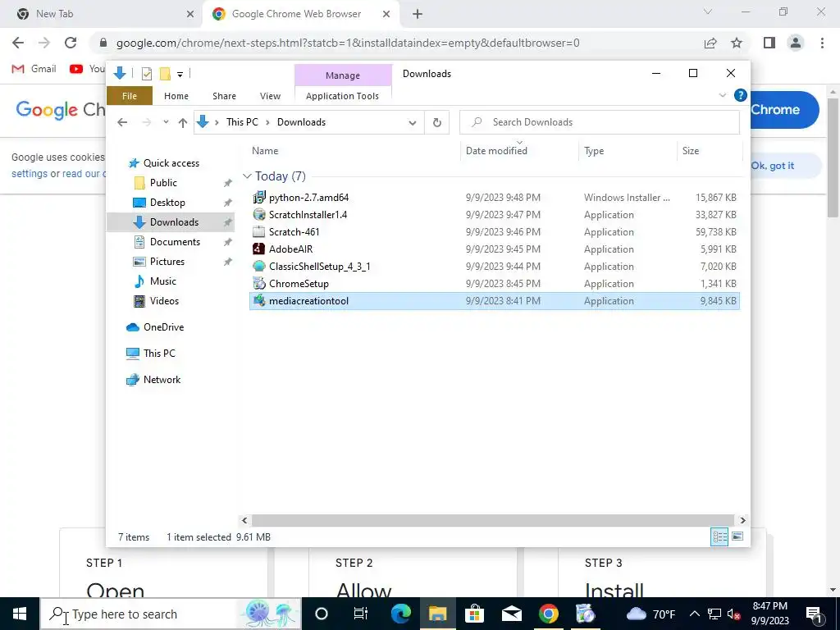Open Chrome tab search chevron
Screen dimensions: 840x630
pyautogui.click(x=708, y=11)
